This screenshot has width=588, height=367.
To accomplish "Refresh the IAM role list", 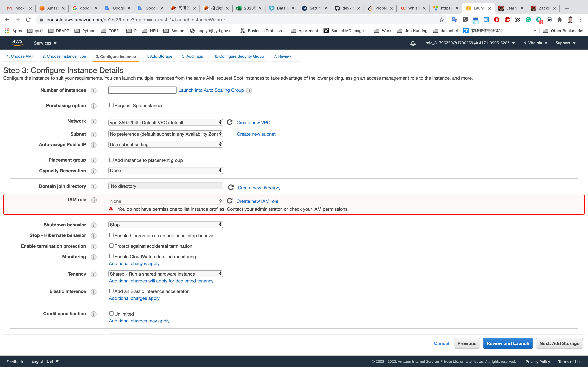I will coord(230,201).
